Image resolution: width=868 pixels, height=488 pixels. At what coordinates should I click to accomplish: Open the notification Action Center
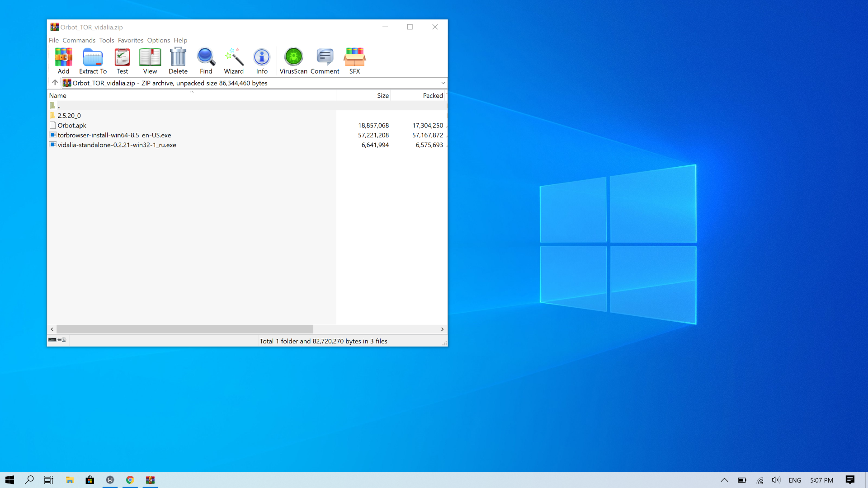(x=850, y=480)
